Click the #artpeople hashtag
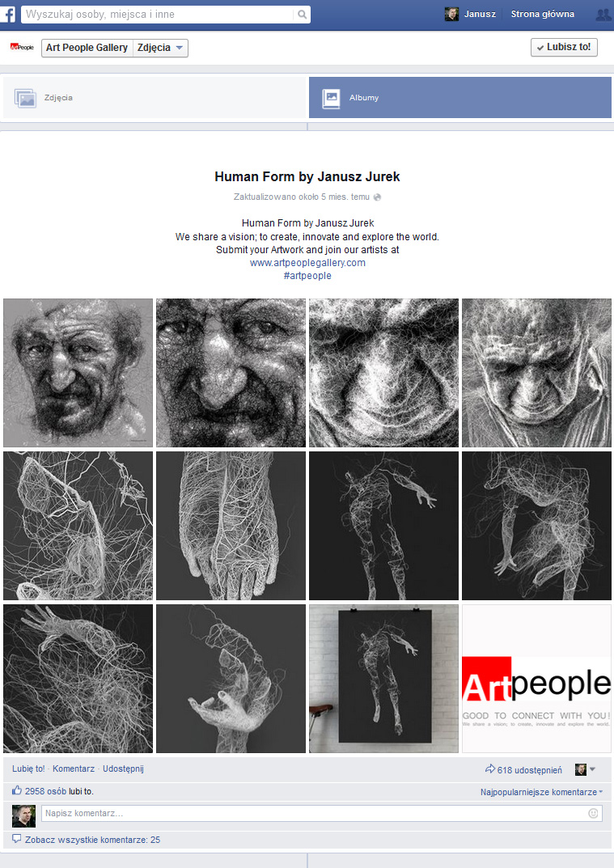The width and height of the screenshot is (614, 868). coord(307,276)
